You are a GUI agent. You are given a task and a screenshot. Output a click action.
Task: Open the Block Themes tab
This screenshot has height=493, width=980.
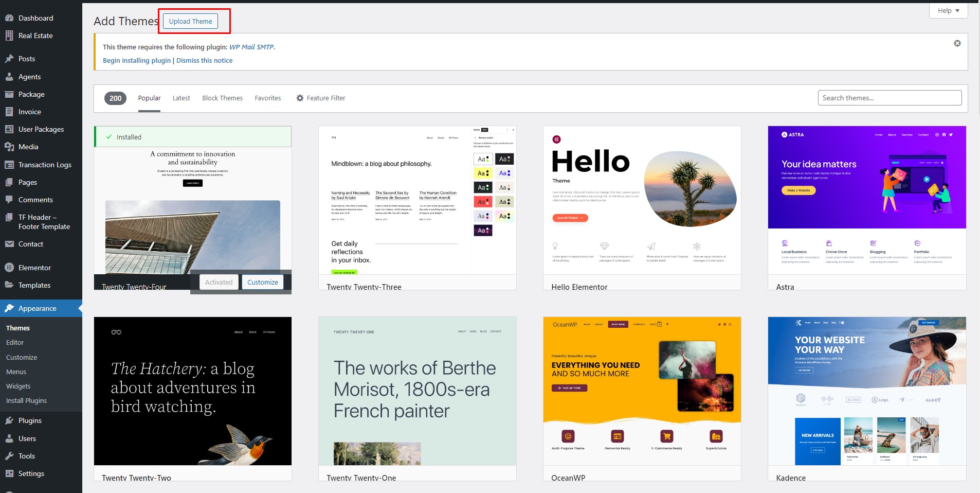point(222,98)
